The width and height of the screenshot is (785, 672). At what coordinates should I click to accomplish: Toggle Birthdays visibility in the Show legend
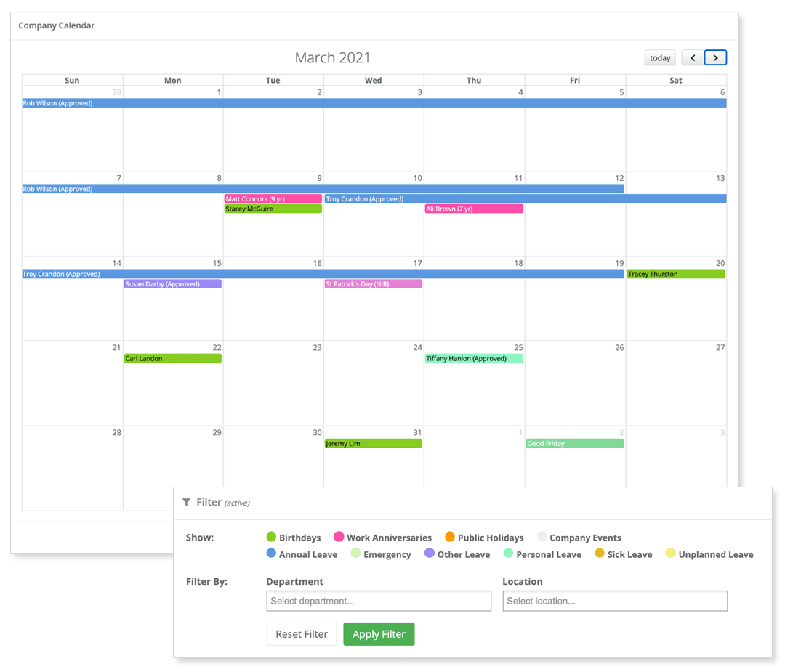pyautogui.click(x=270, y=537)
